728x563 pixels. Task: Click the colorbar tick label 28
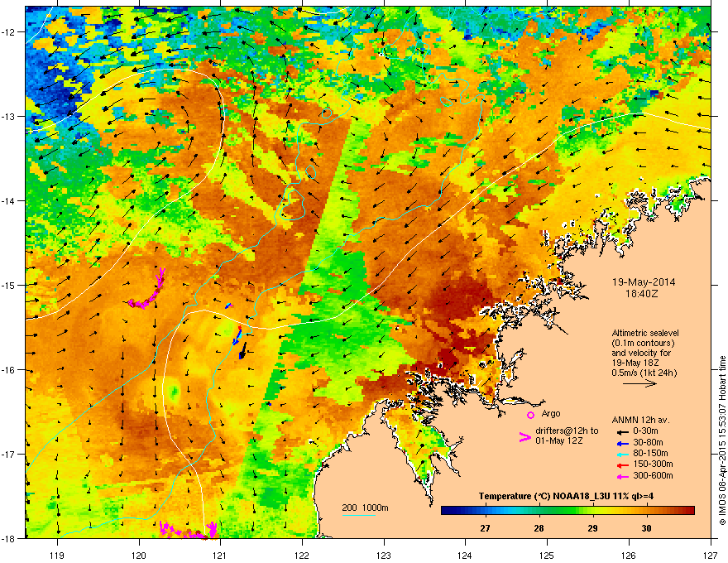539,528
